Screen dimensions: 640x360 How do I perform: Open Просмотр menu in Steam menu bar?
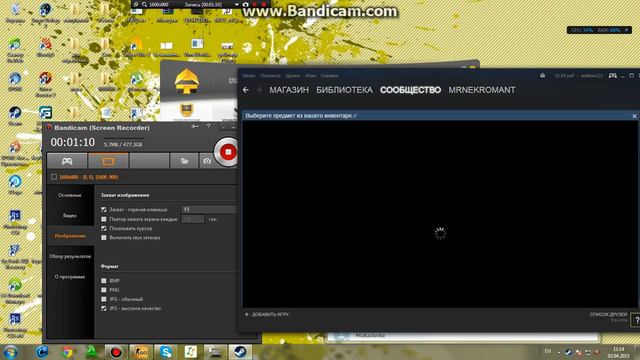[x=270, y=76]
